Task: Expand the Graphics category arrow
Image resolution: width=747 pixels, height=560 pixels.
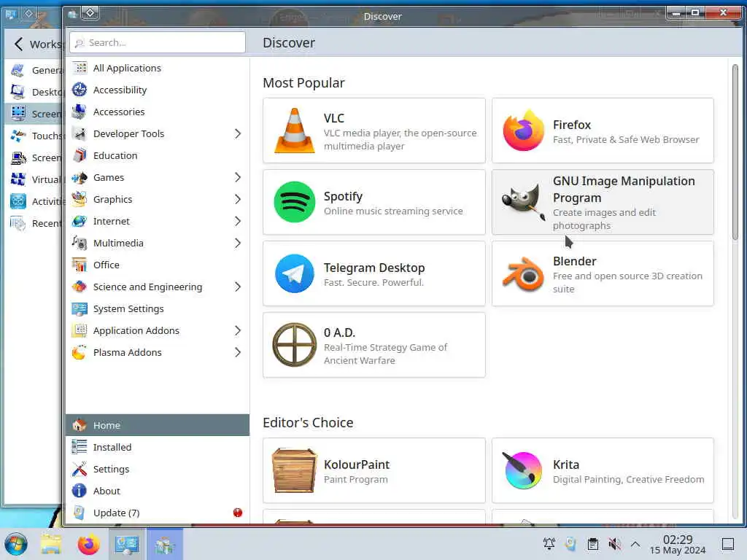Action: (238, 199)
